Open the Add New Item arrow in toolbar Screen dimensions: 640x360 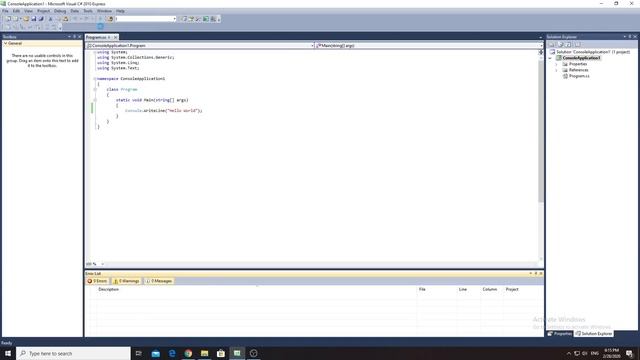click(21, 19)
